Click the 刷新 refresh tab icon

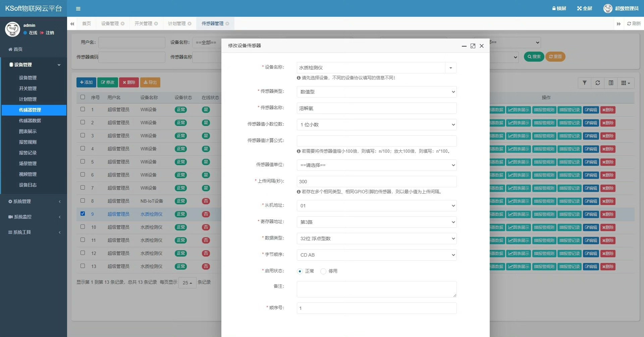coord(634,23)
